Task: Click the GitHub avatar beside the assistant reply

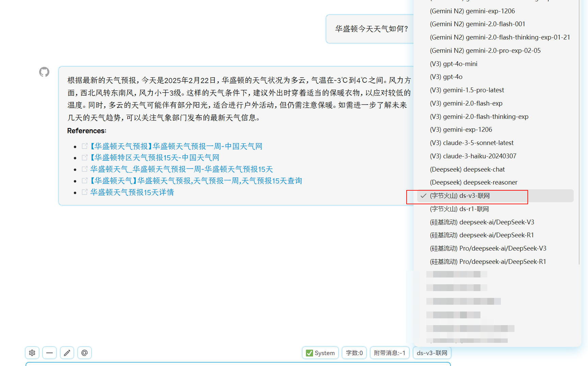Action: click(44, 72)
